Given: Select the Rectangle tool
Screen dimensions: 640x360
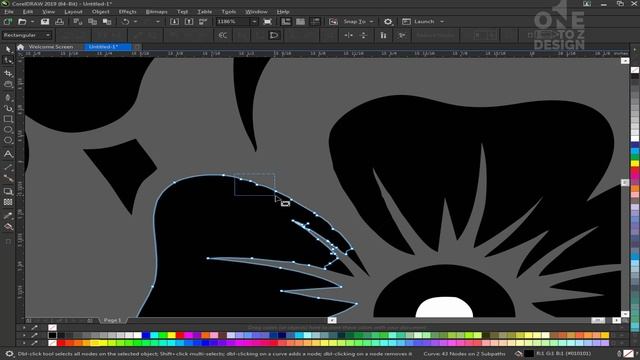Looking at the screenshot, I should tap(8, 119).
